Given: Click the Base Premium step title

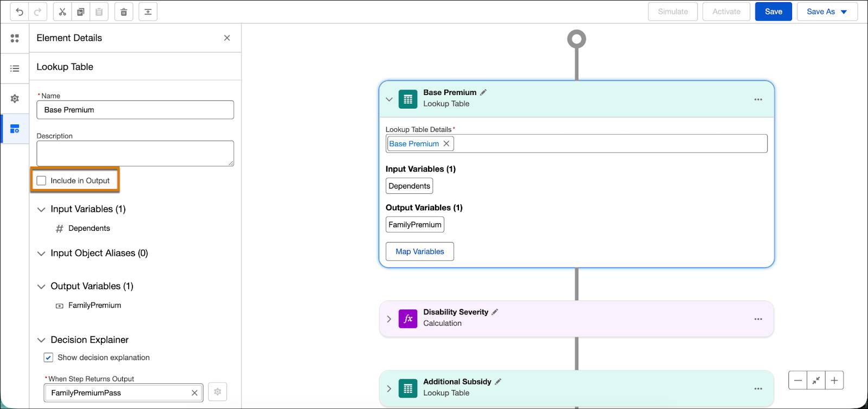Looking at the screenshot, I should coord(450,92).
